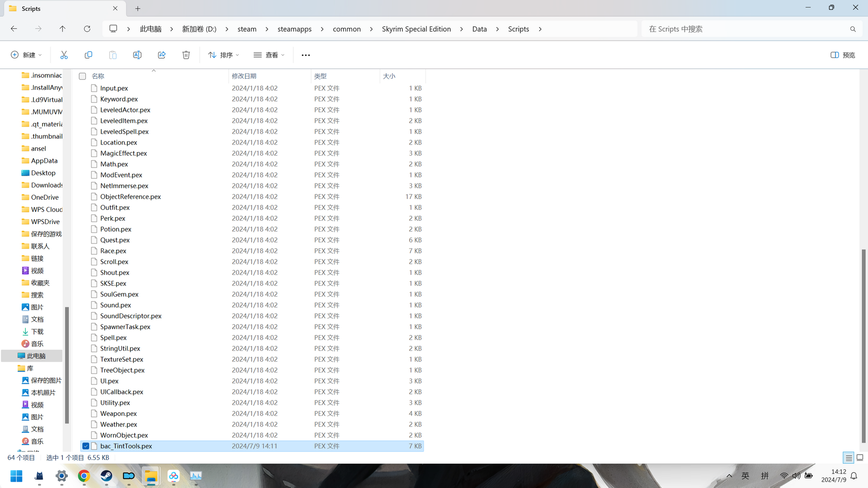Click the Rename icon in toolbar

pos(137,55)
